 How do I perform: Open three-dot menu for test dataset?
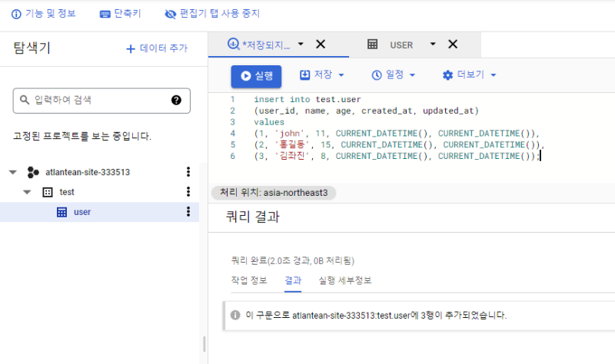188,192
